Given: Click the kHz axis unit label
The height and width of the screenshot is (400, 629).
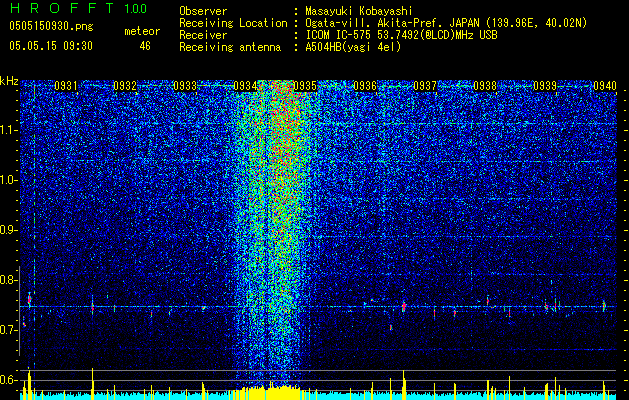Looking at the screenshot, I should click(x=9, y=81).
